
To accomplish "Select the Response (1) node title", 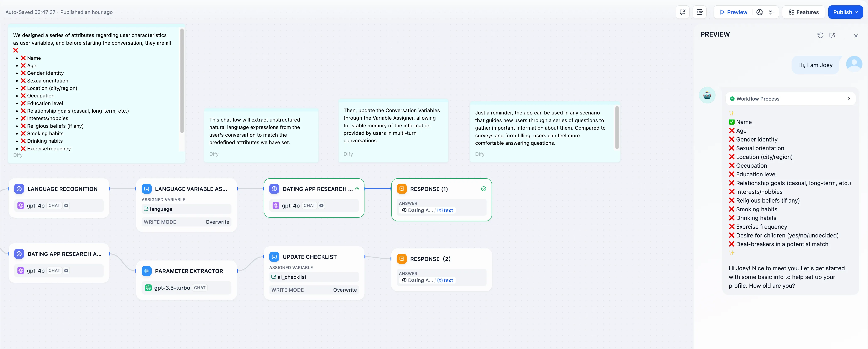I will click(429, 189).
